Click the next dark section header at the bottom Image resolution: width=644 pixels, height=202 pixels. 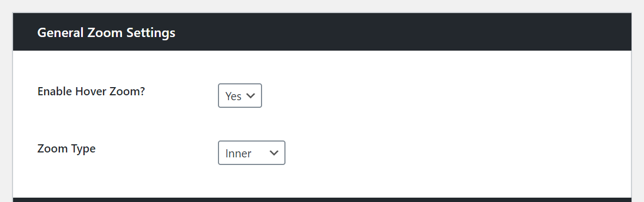pyautogui.click(x=322, y=199)
